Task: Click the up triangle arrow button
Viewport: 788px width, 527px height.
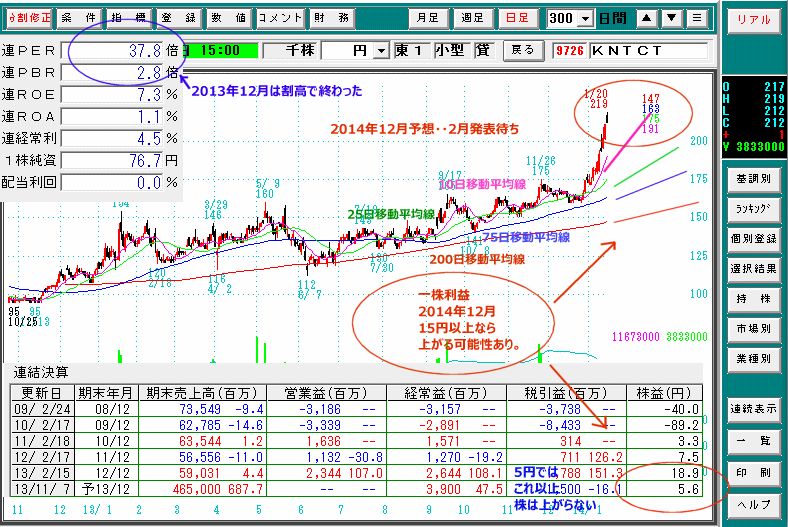Action: [x=647, y=19]
